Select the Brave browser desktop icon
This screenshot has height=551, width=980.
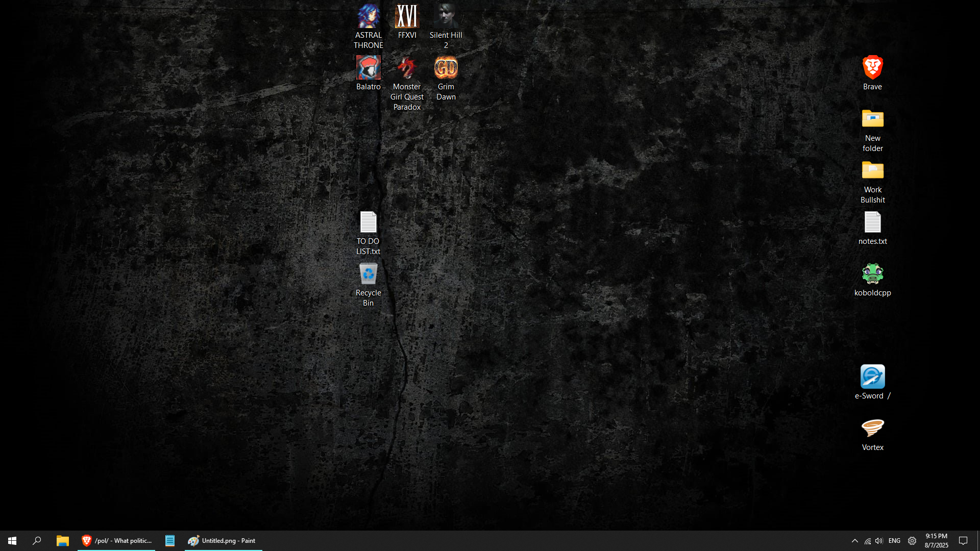pos(872,73)
